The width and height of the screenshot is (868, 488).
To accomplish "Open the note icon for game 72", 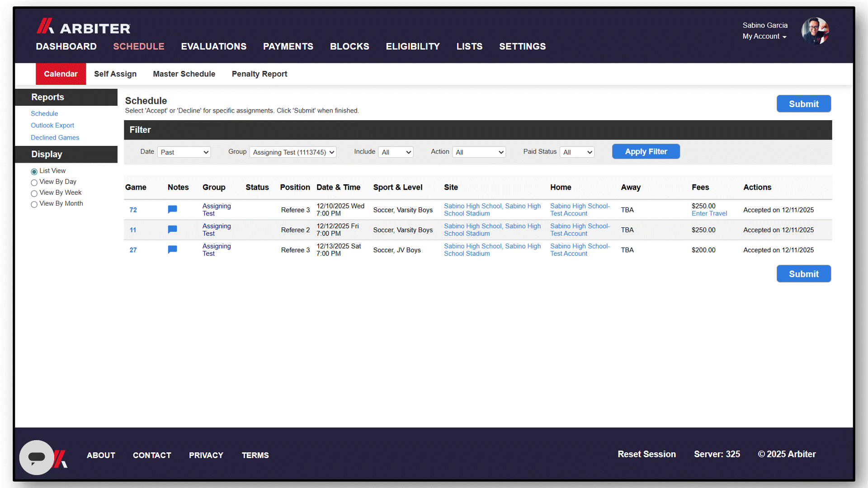I will 172,210.
